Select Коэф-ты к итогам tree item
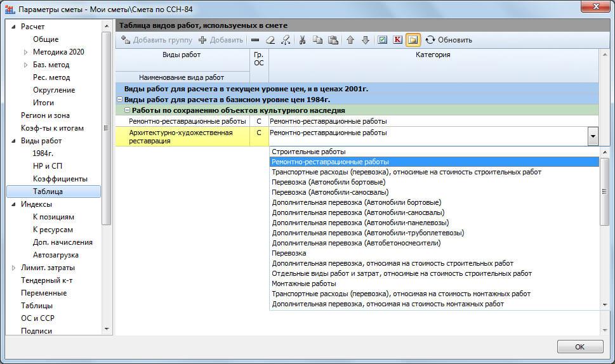The width and height of the screenshot is (615, 364). click(52, 128)
